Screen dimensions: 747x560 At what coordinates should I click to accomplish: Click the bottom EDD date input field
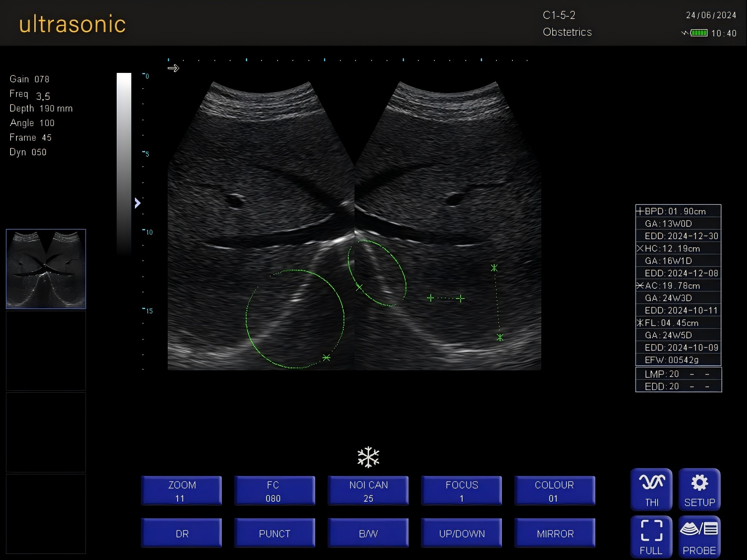(678, 386)
